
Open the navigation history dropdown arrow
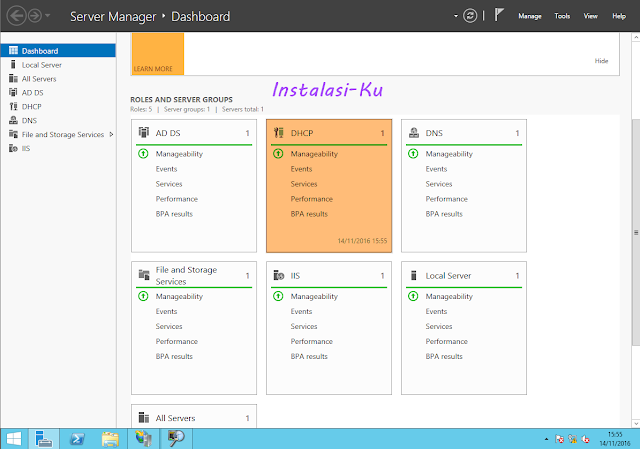tap(48, 16)
